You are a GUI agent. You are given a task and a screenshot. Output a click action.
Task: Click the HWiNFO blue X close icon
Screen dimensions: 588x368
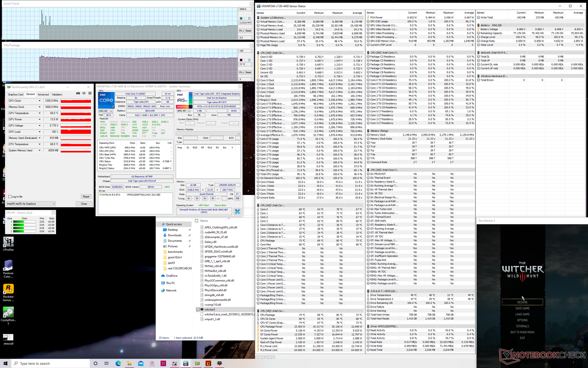[237, 211]
